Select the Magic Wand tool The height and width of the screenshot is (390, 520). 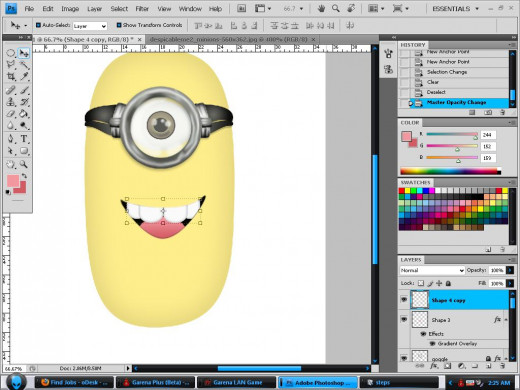click(x=24, y=64)
